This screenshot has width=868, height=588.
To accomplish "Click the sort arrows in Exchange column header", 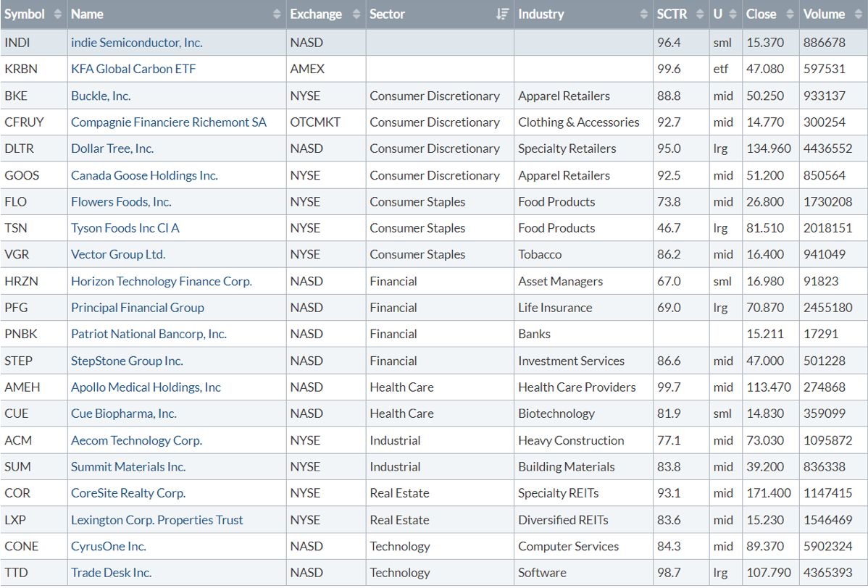I will pyautogui.click(x=356, y=14).
